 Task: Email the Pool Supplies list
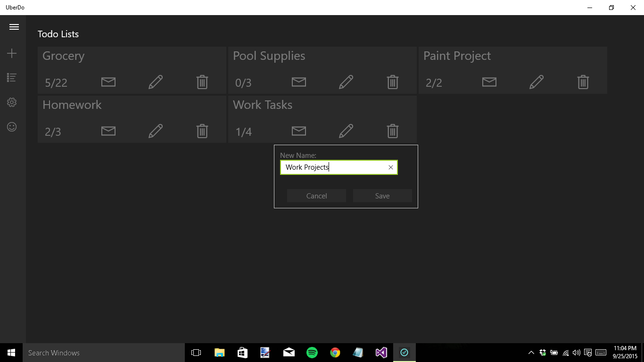pyautogui.click(x=299, y=82)
